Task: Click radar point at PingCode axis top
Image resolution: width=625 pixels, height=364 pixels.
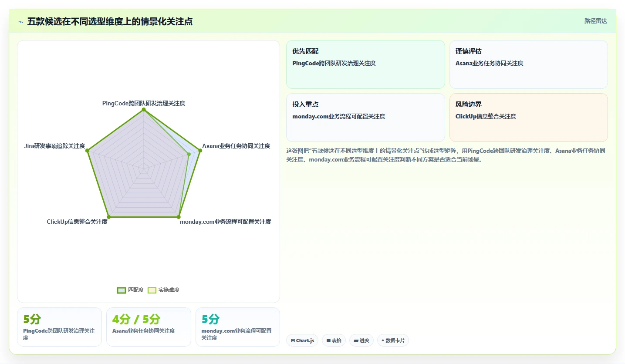Action: tap(144, 109)
